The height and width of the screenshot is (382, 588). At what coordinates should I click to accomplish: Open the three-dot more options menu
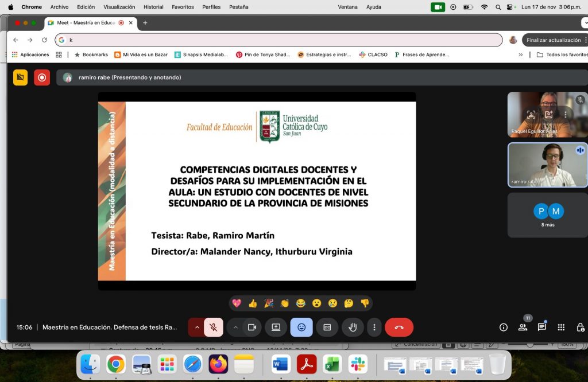click(x=374, y=327)
